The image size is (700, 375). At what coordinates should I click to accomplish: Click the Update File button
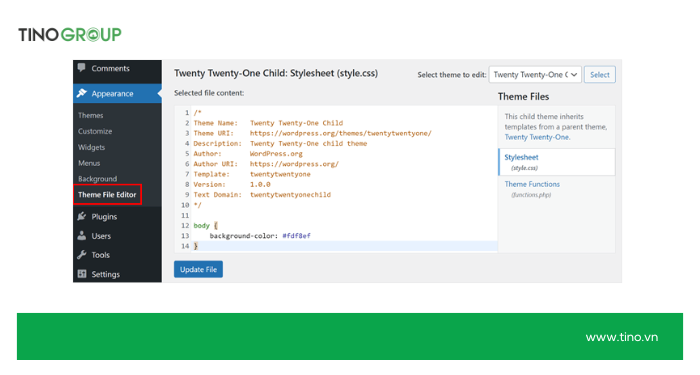coord(198,269)
